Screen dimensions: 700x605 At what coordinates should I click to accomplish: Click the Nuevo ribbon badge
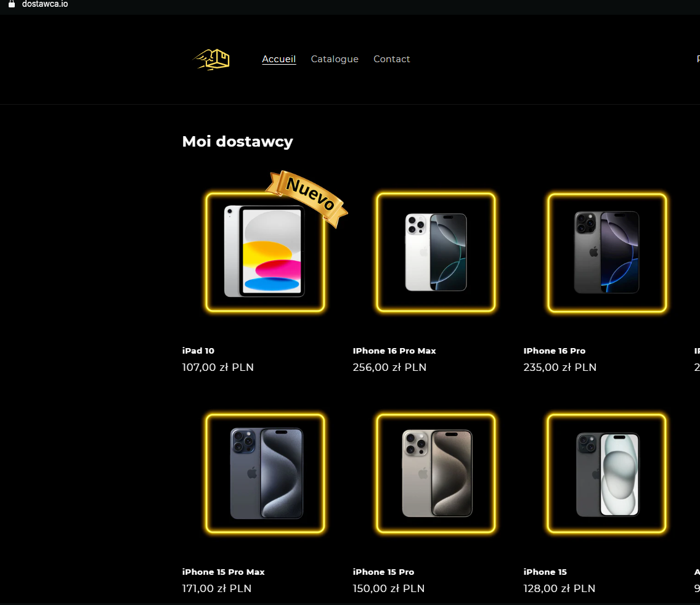(x=308, y=198)
